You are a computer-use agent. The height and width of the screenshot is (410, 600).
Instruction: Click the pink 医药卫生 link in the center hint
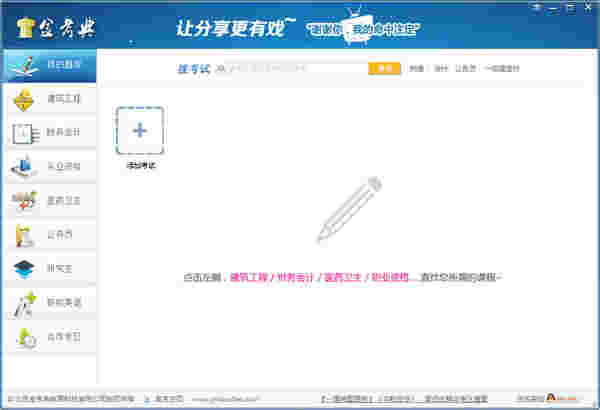[x=343, y=277]
